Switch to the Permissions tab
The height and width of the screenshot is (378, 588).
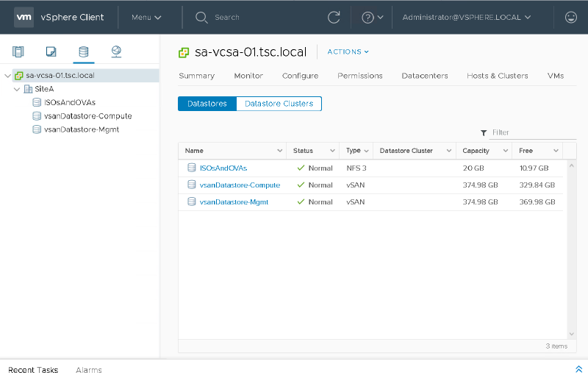360,76
